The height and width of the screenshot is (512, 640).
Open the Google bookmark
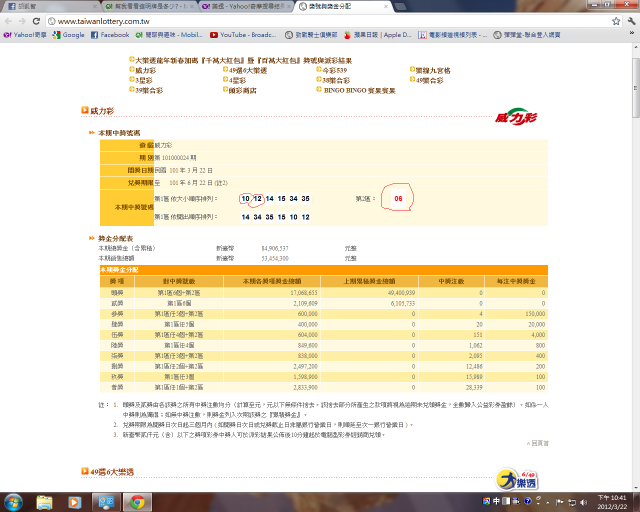[x=68, y=35]
